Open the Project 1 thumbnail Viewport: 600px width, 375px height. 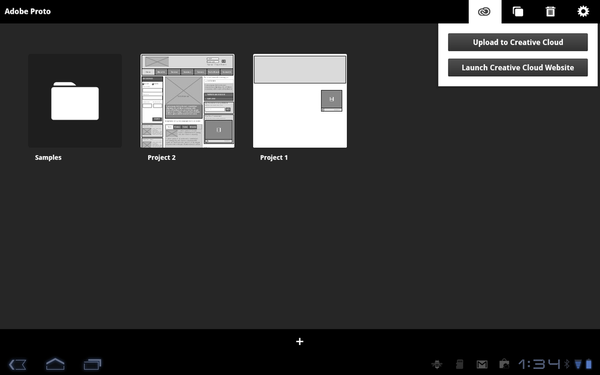pyautogui.click(x=300, y=101)
